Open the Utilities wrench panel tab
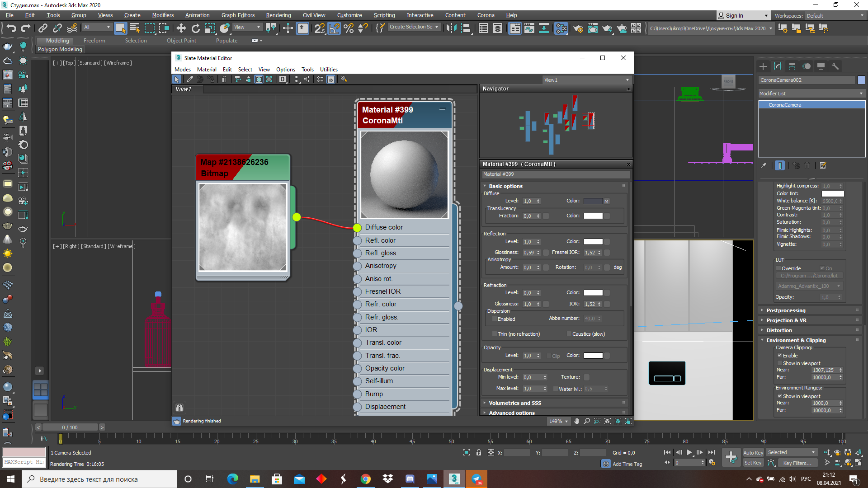Screen dimensions: 868x488 click(835, 66)
